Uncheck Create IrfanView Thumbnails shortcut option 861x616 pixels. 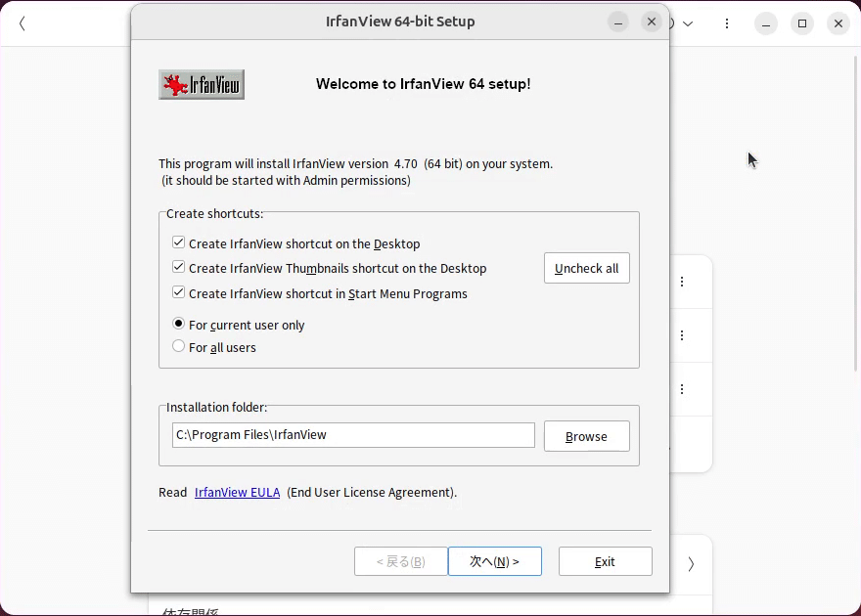point(178,267)
